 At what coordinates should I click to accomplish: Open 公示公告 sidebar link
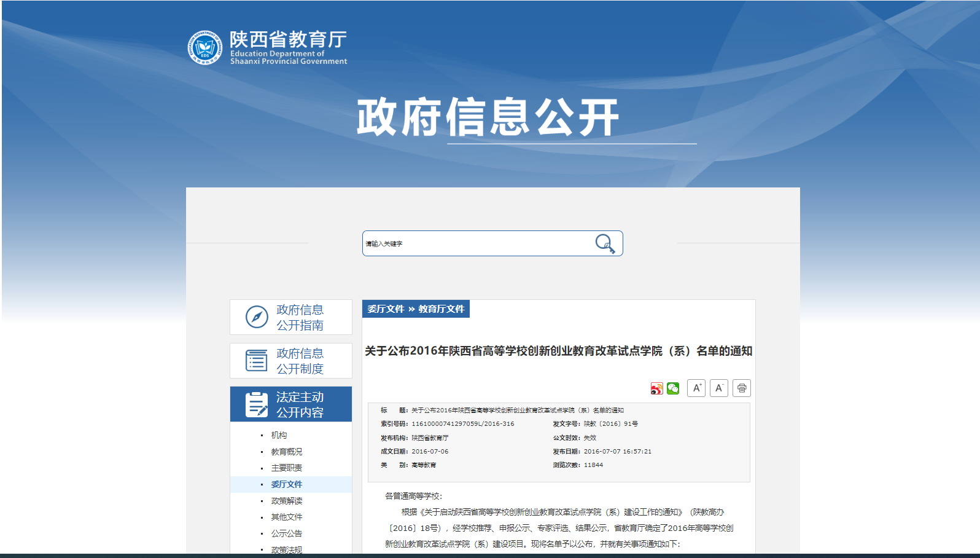point(286,533)
